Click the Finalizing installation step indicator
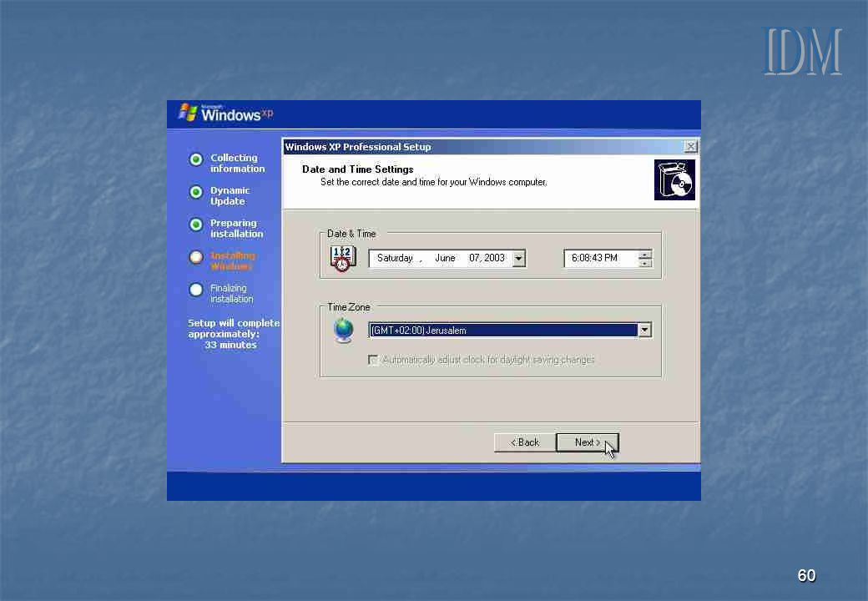Viewport: 868px width, 601px height. [x=196, y=290]
